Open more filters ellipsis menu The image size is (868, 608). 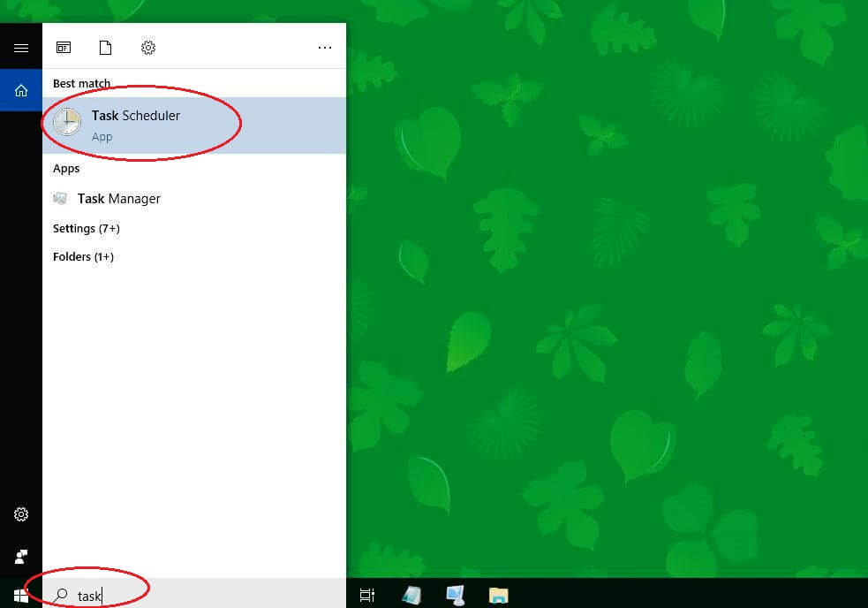[325, 48]
